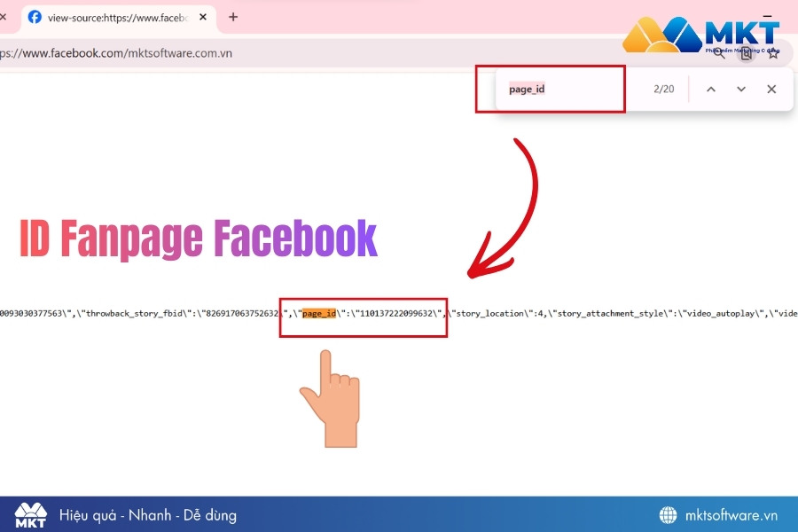The height and width of the screenshot is (532, 798).
Task: Open the page search/reader icon in the toolbar
Action: click(747, 53)
